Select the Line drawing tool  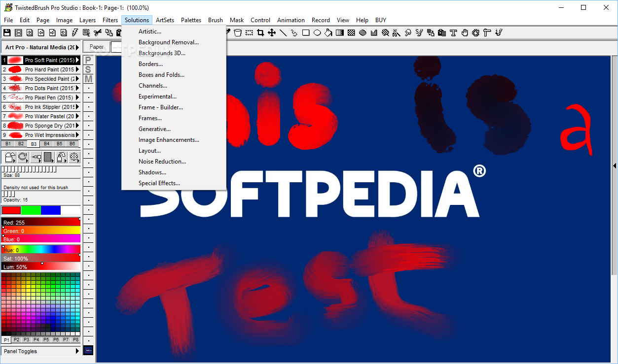283,33
